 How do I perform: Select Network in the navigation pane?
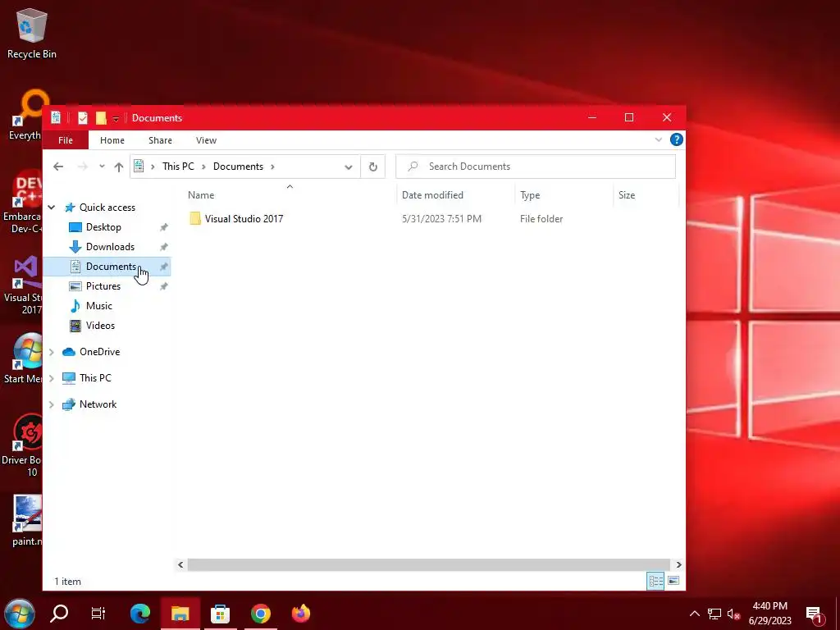(98, 404)
